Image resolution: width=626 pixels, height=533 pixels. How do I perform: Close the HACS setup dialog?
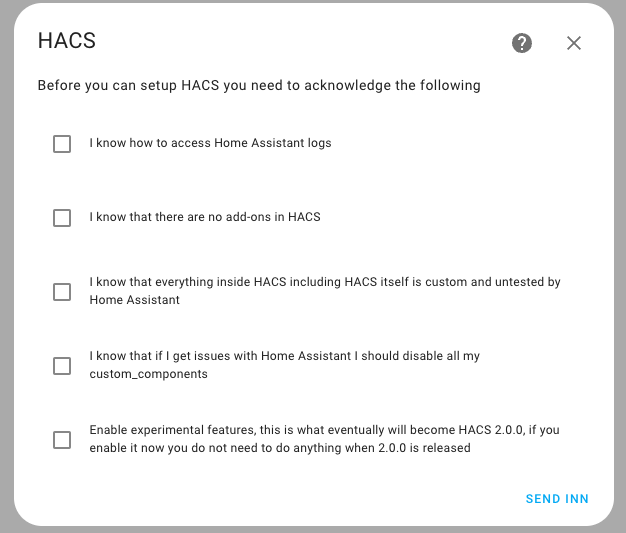pyautogui.click(x=574, y=43)
